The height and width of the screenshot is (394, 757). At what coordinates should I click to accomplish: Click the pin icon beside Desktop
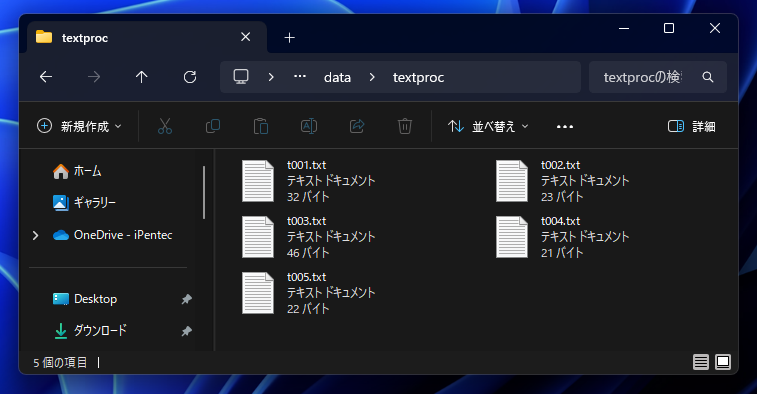[186, 299]
